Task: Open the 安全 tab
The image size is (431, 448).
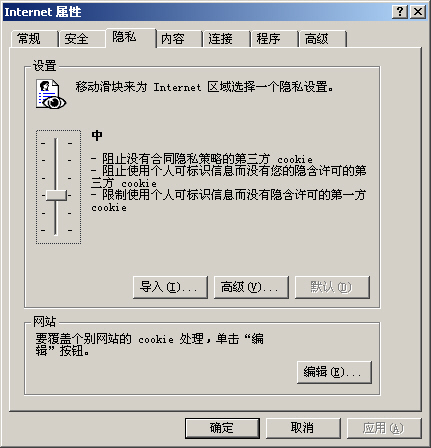Action: [82, 39]
